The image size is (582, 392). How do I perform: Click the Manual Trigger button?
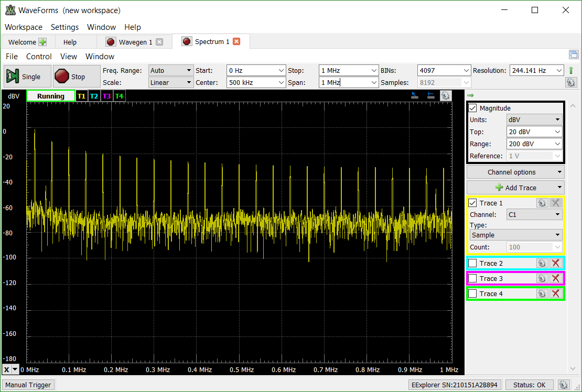click(x=28, y=385)
